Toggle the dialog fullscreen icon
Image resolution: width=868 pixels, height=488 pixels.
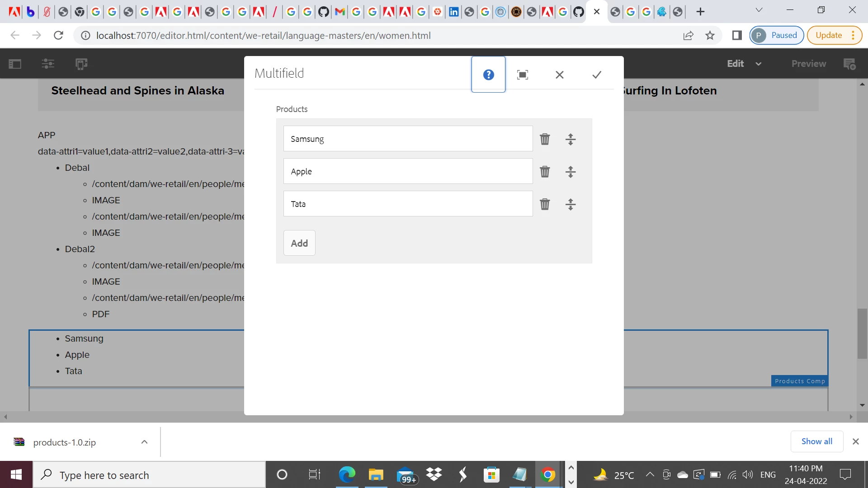523,75
